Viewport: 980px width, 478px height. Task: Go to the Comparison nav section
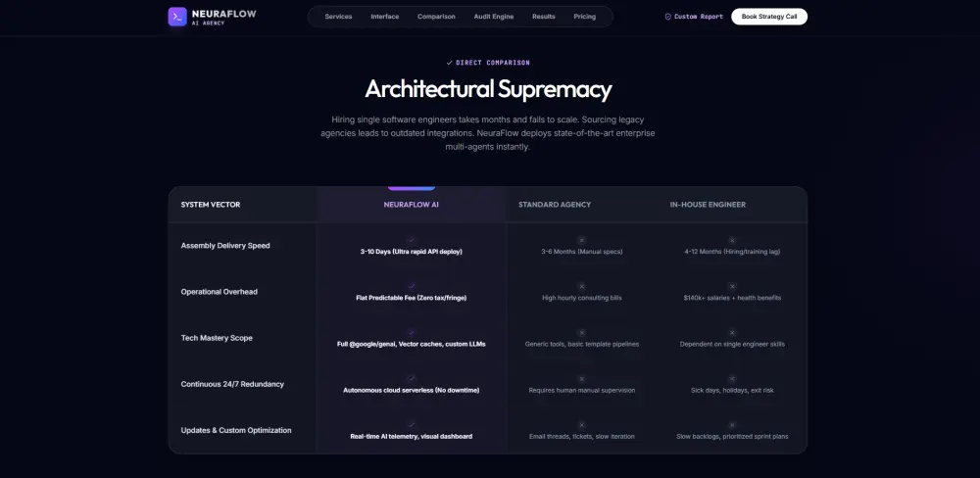436,17
